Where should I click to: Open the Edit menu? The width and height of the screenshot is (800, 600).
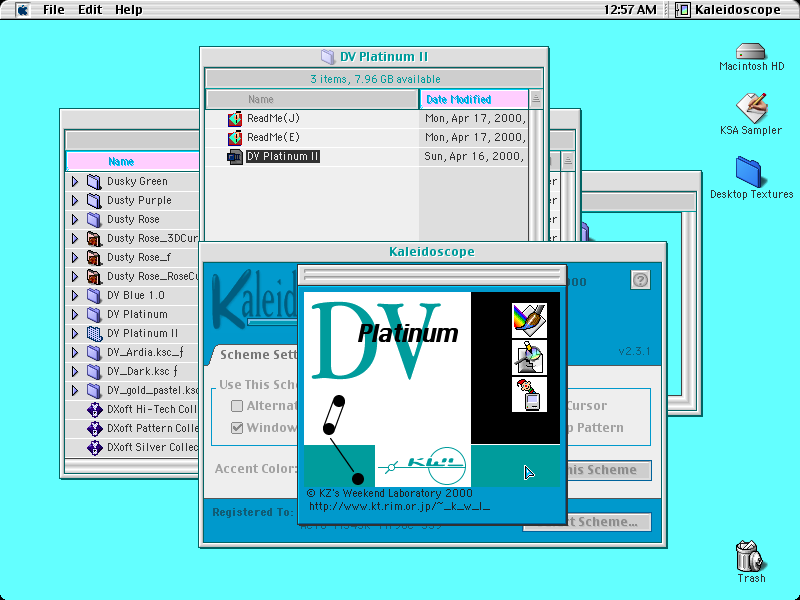90,10
